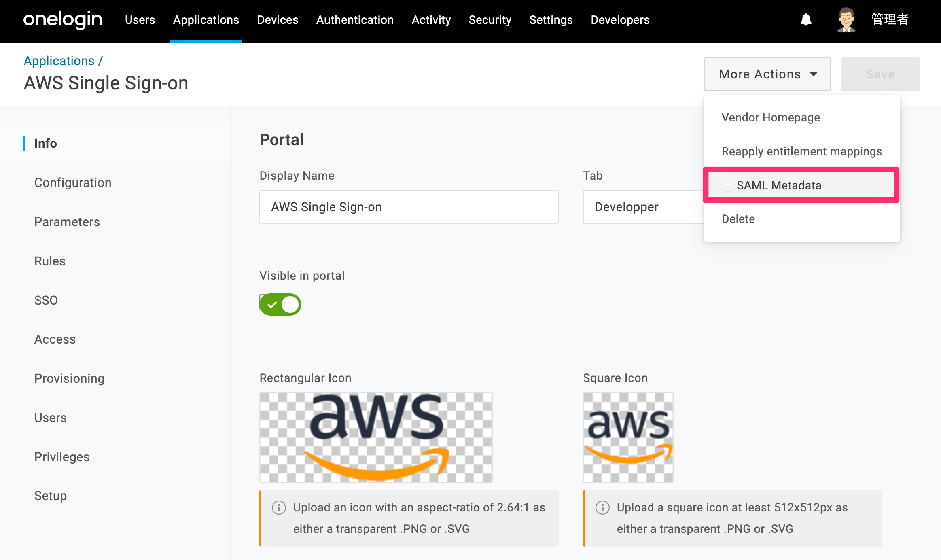This screenshot has height=560, width=941.
Task: Switch to the Rules sidebar tab
Action: pos(50,261)
